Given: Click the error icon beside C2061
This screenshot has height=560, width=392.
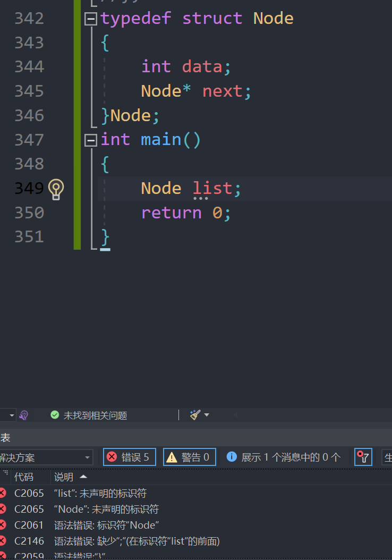Looking at the screenshot, I should click(x=2, y=525).
